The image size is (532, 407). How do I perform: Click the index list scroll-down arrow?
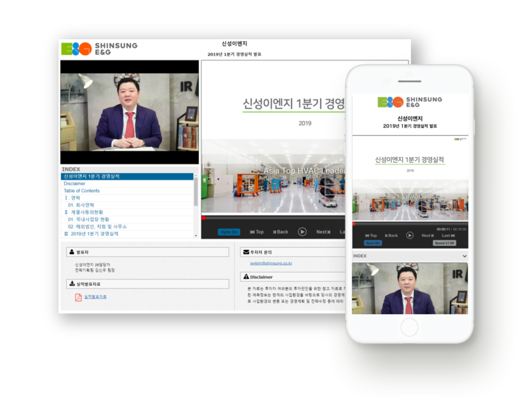[195, 235]
